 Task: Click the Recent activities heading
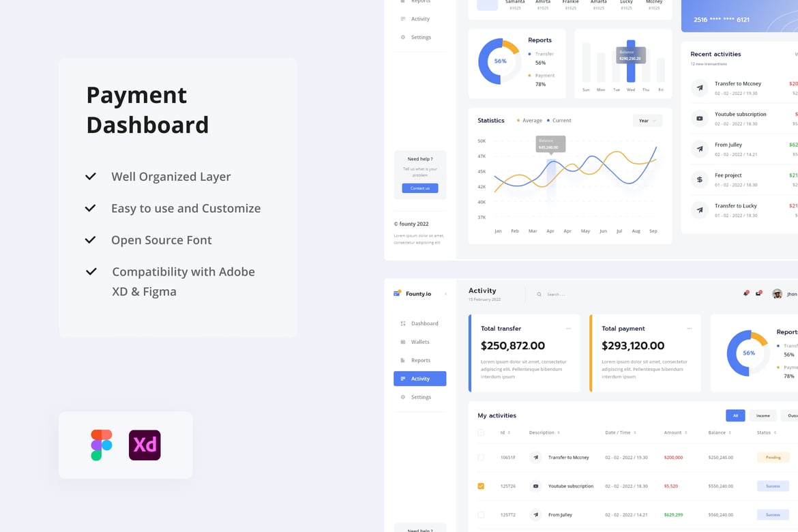(715, 54)
